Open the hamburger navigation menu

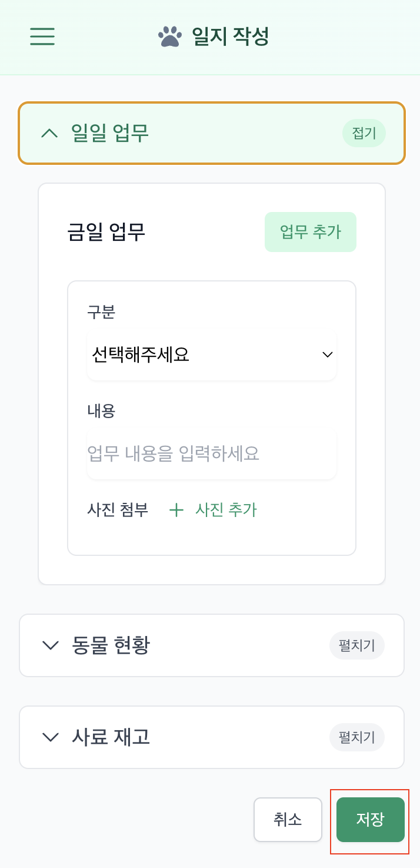point(42,37)
